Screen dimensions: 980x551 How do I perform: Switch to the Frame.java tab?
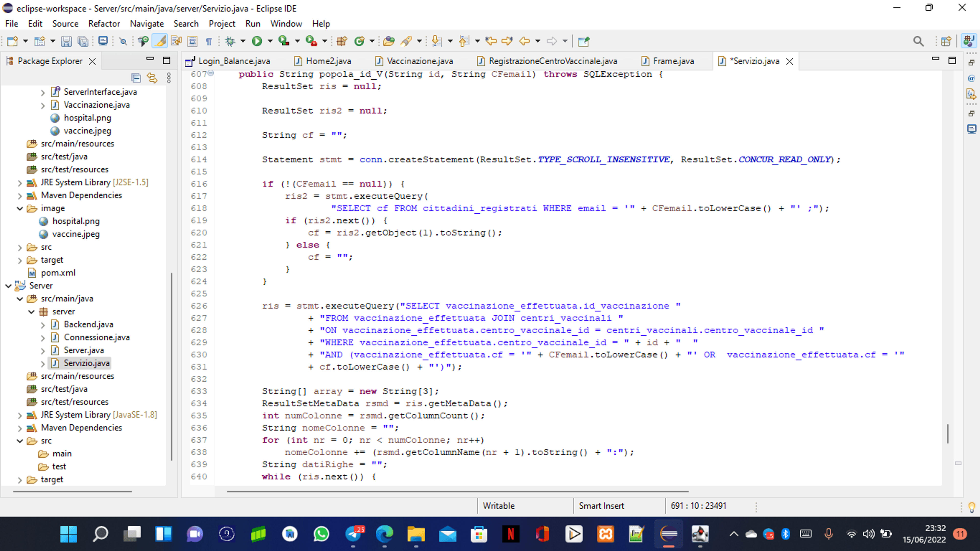(668, 61)
